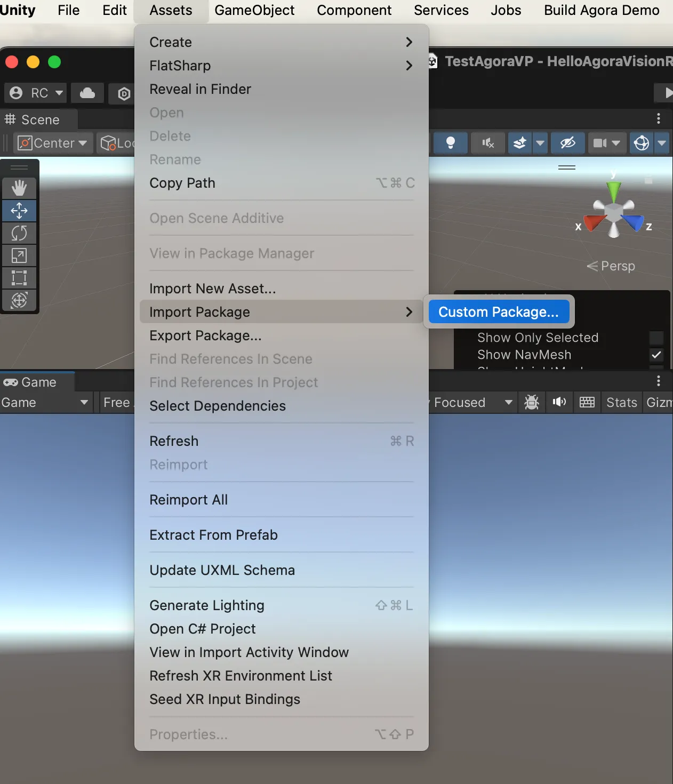Viewport: 673px width, 784px height.
Task: Select the Rotate tool
Action: point(19,233)
